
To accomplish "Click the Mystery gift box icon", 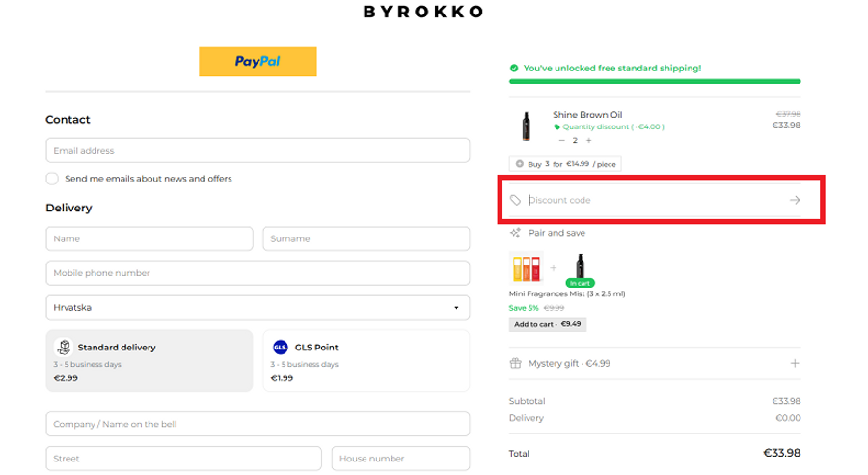I will pos(516,364).
